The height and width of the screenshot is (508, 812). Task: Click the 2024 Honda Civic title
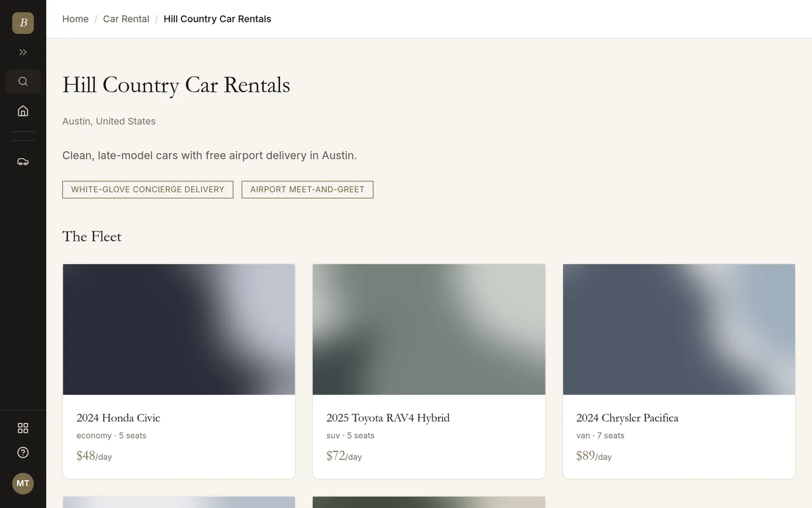click(x=118, y=418)
